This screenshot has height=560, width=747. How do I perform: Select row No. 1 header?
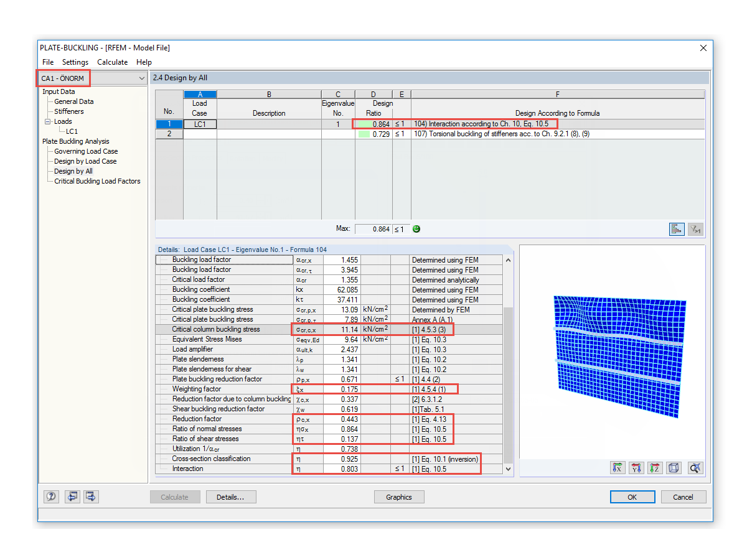click(169, 124)
